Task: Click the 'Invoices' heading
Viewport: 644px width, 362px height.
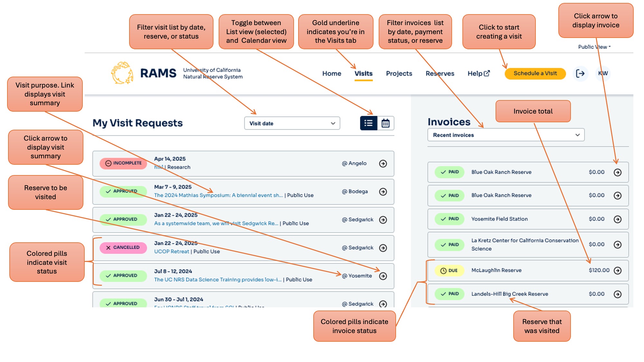Action: click(x=449, y=122)
